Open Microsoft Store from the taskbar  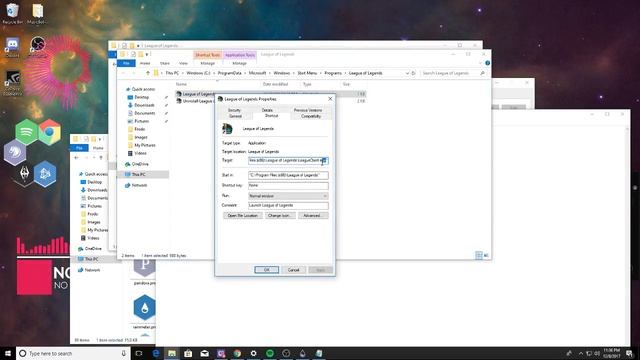point(188,353)
